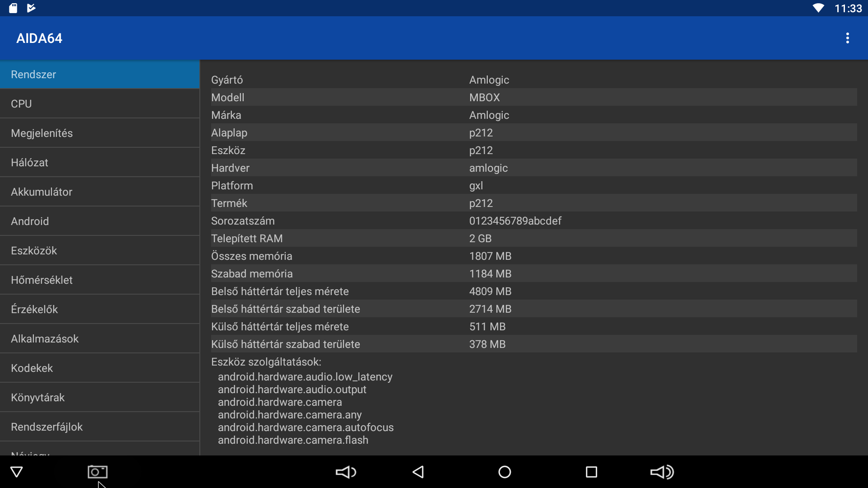The height and width of the screenshot is (488, 868).
Task: Tap the Wi-Fi status icon
Action: (x=818, y=8)
